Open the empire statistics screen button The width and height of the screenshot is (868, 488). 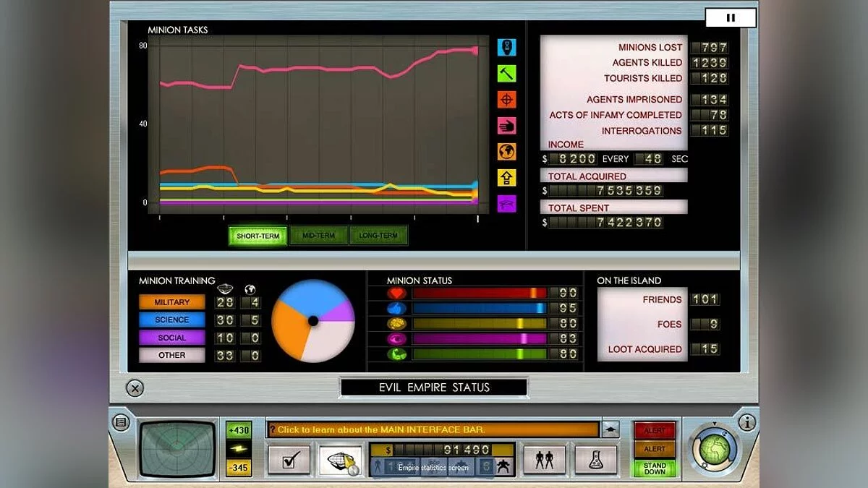coord(340,460)
